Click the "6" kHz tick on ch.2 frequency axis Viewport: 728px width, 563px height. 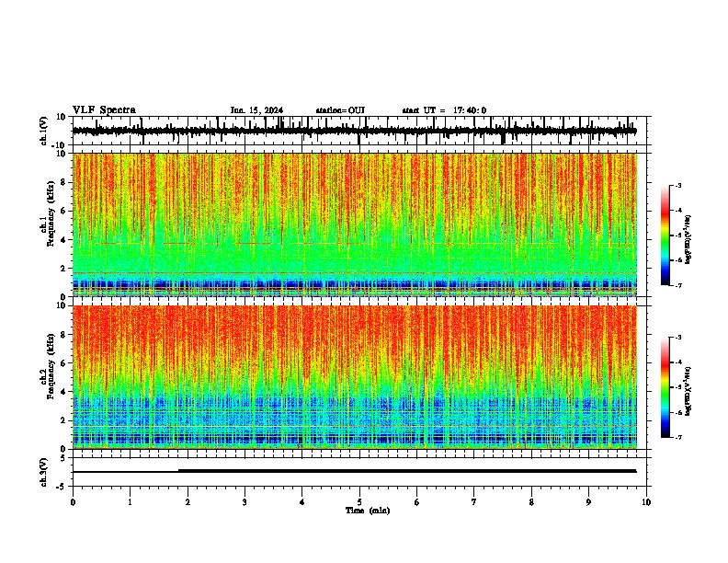click(64, 362)
